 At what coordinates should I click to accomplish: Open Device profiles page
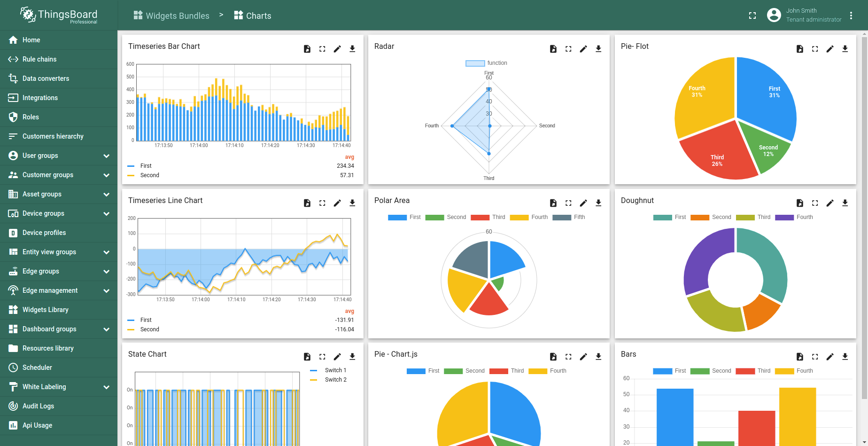(59, 233)
